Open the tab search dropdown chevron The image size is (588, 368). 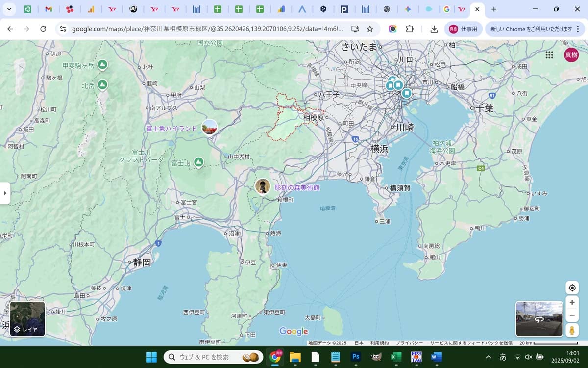pyautogui.click(x=9, y=9)
